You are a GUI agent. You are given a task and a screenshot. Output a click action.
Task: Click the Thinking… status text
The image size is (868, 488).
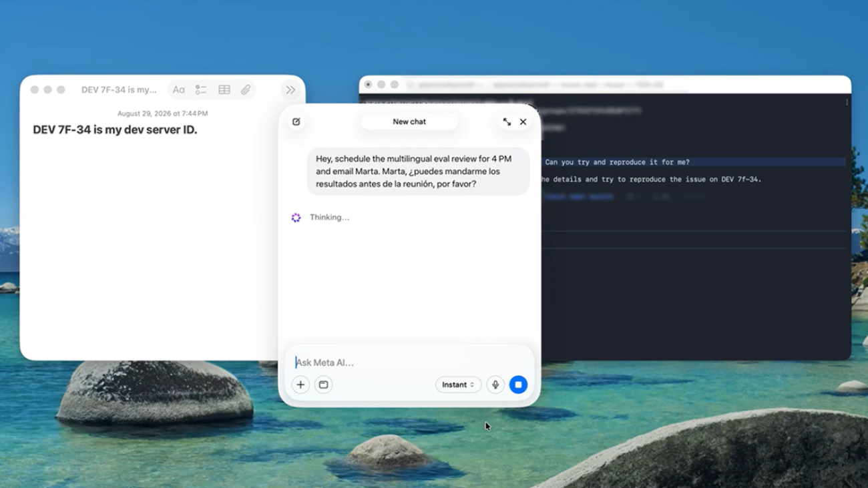point(329,218)
